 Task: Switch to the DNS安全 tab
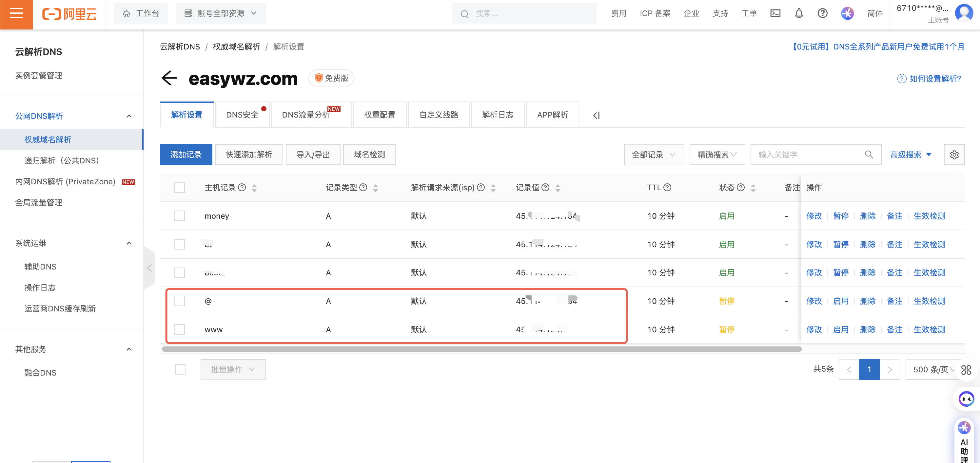click(x=242, y=114)
